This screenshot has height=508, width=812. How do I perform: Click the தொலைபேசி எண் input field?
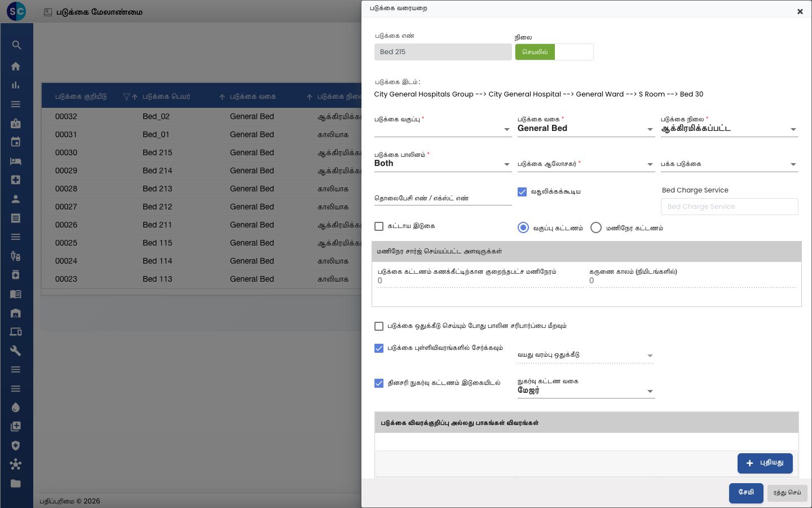[443, 198]
